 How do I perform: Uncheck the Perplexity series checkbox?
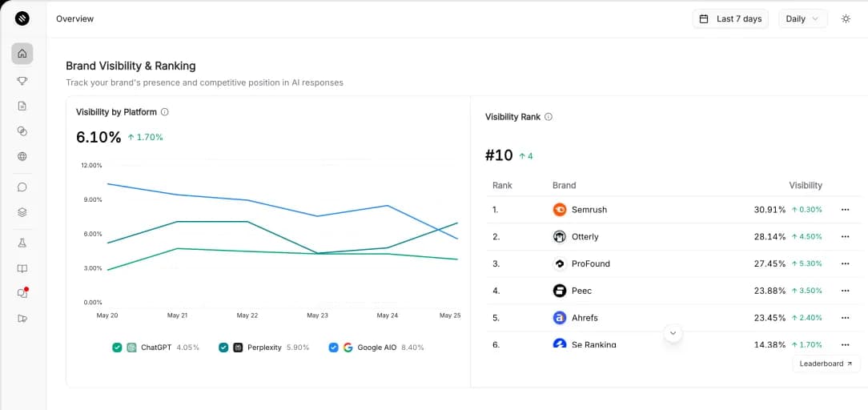click(223, 348)
